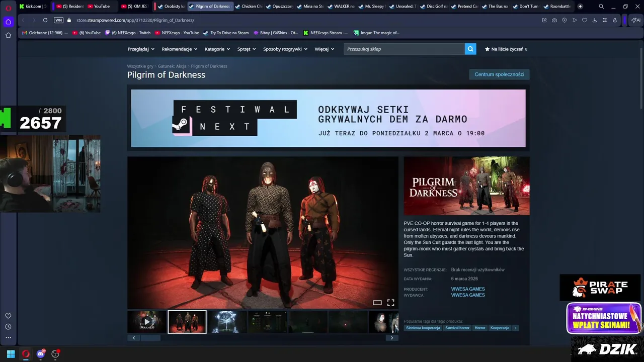This screenshot has width=644, height=362.
Task: Click the Sieciowa kooperacja tag
Action: (x=423, y=328)
